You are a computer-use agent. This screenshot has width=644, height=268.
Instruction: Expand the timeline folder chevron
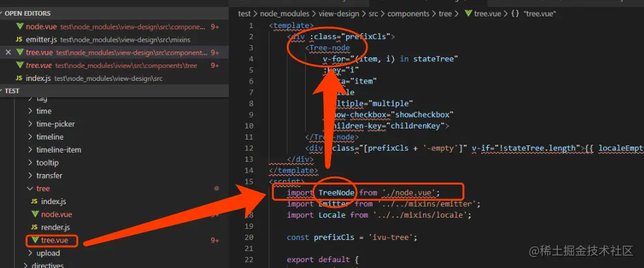pos(31,137)
